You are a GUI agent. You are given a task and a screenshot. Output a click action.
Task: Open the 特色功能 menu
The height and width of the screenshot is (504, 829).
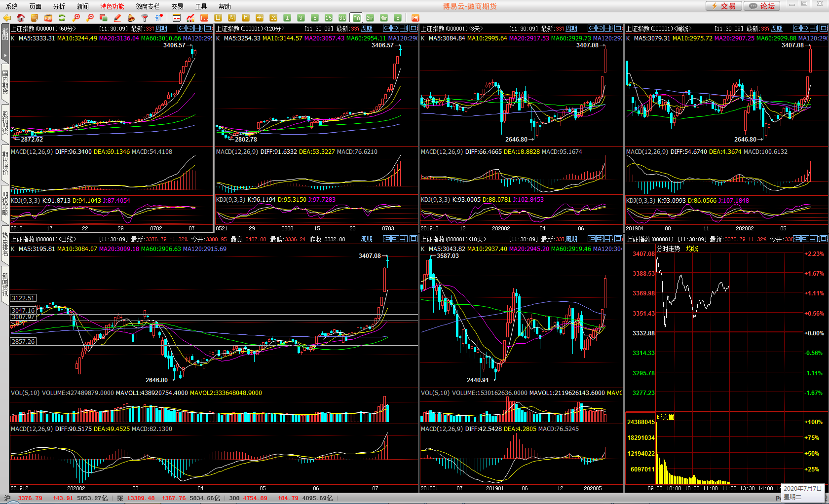point(112,6)
